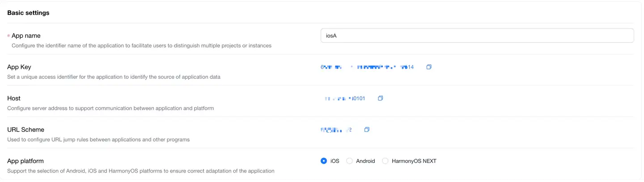
Task: Focus the App name input field
Action: point(477,35)
